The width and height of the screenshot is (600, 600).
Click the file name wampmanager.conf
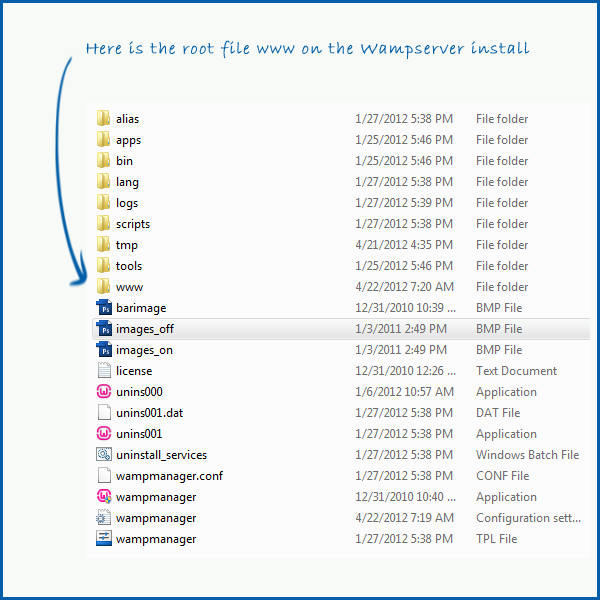(169, 476)
